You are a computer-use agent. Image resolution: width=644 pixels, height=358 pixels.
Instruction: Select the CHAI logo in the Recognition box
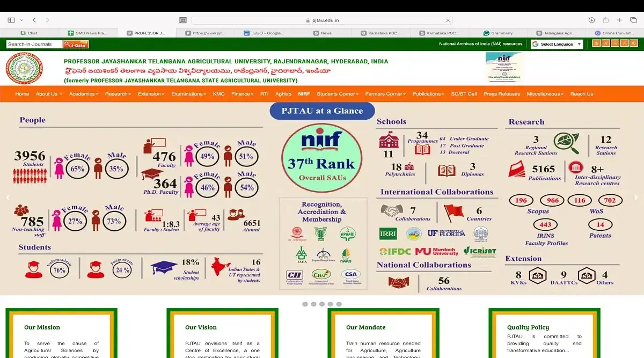click(321, 275)
